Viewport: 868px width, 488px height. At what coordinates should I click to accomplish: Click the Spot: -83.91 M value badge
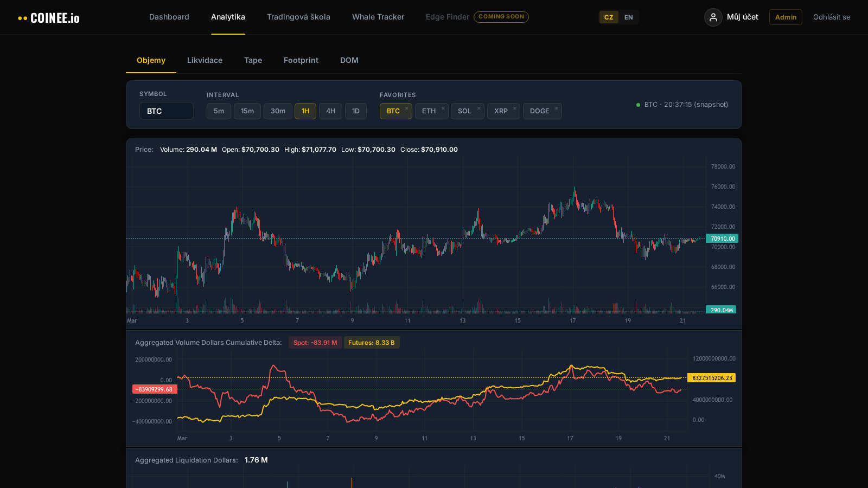315,342
